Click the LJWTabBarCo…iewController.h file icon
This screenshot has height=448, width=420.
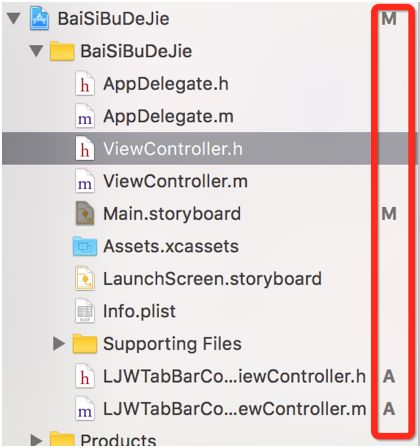85,377
